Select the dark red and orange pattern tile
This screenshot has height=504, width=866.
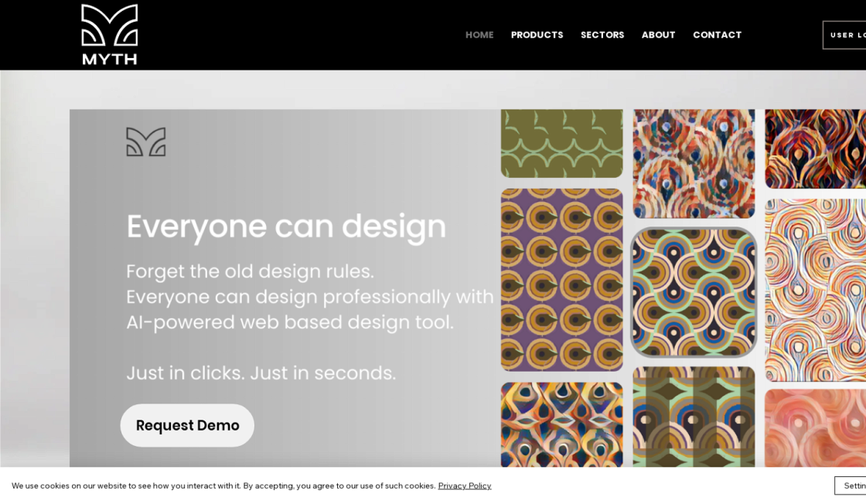(815, 148)
